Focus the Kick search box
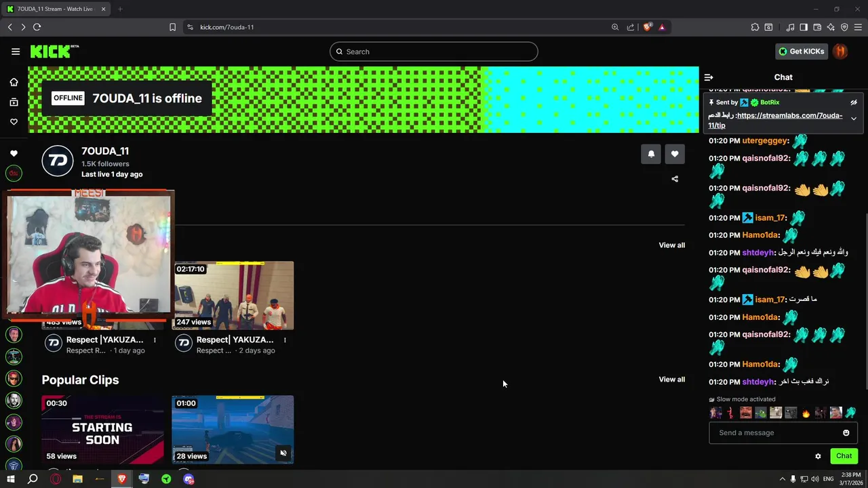This screenshot has height=488, width=868. click(x=434, y=52)
